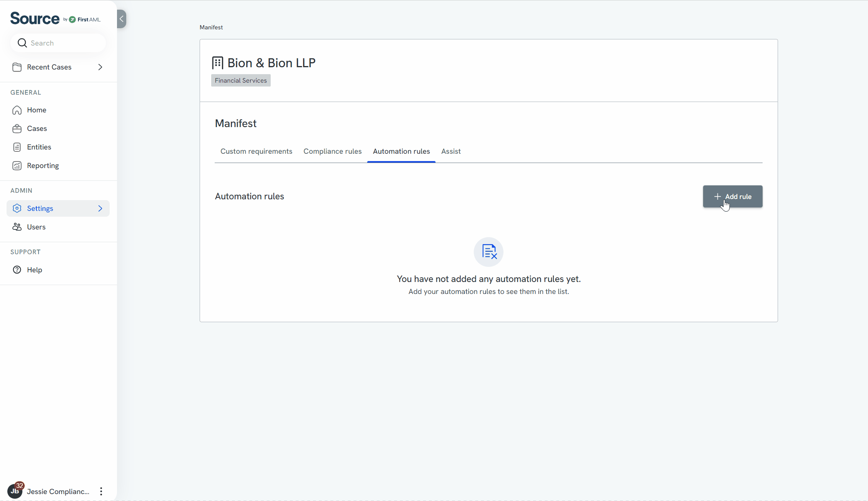Open the Assist tab

click(x=451, y=151)
